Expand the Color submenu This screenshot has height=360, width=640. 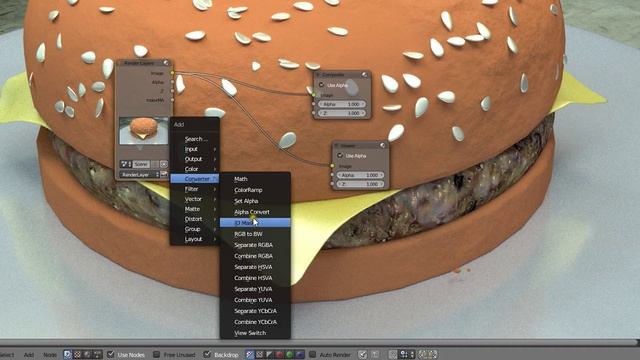pos(195,169)
